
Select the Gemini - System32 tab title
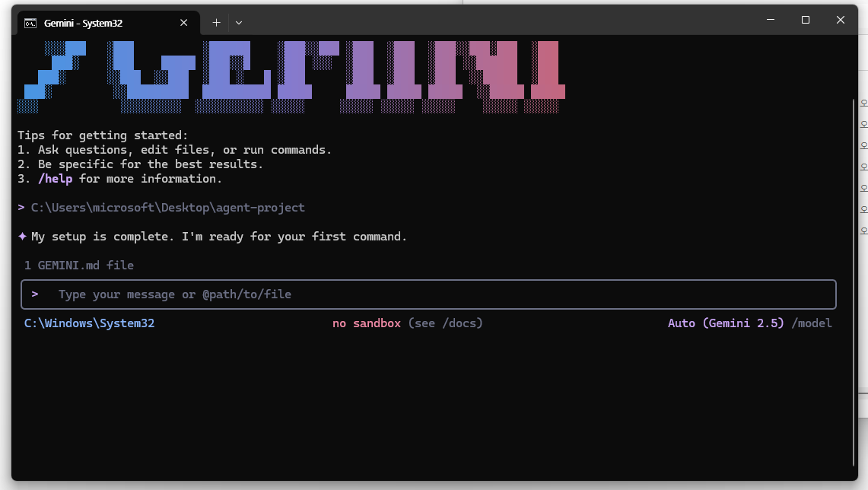click(x=83, y=23)
